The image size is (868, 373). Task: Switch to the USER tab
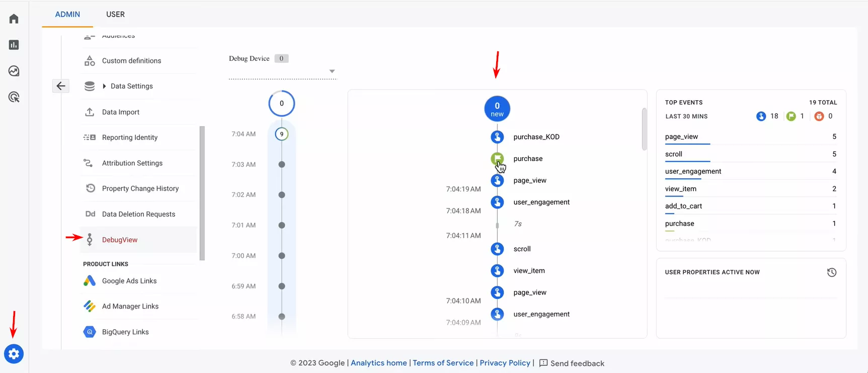(115, 15)
